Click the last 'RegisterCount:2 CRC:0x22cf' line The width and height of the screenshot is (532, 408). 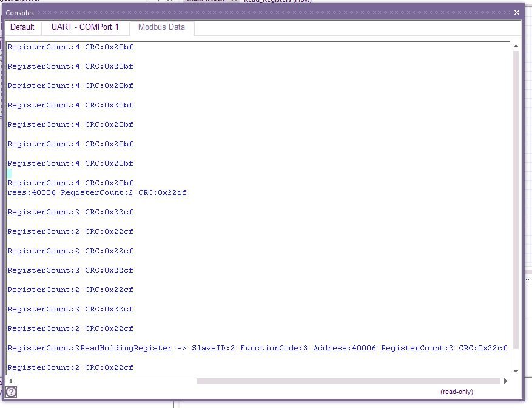70,367
